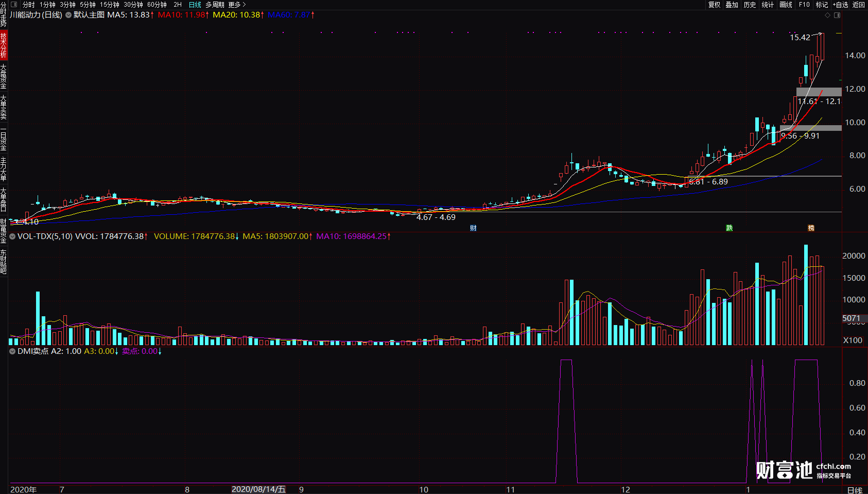Open the orange 榜 event marker
This screenshot has width=868, height=494.
811,228
